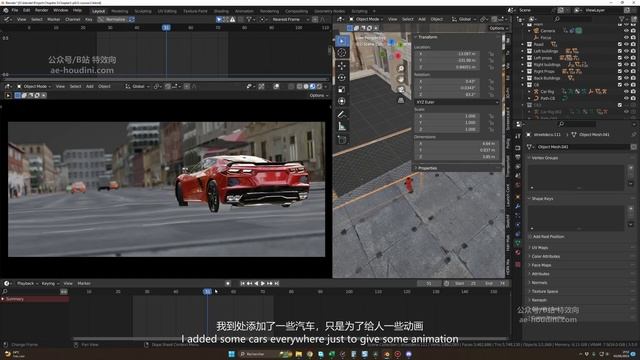Screen dimensions: 640x360
Task: Click the Windows Start button
Action: click(231, 354)
